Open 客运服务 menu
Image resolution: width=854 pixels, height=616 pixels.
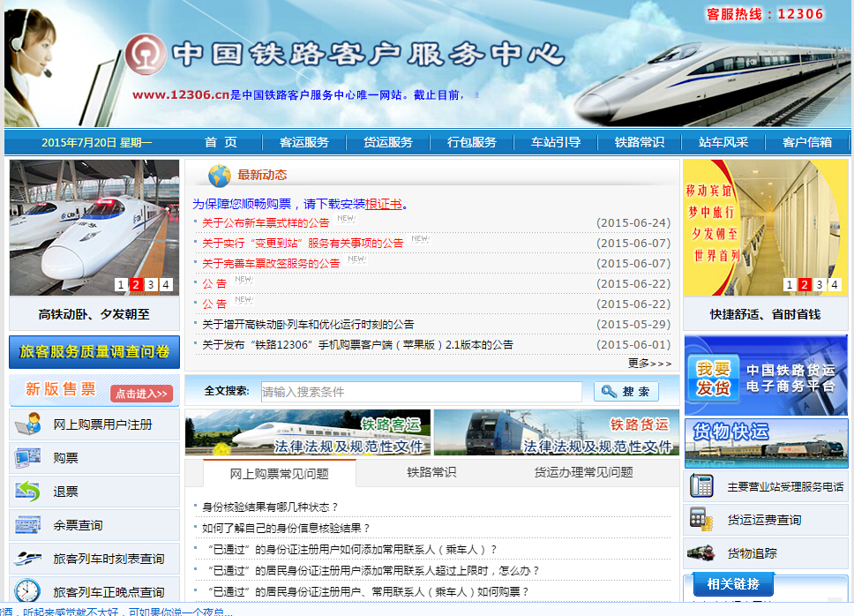tap(303, 142)
